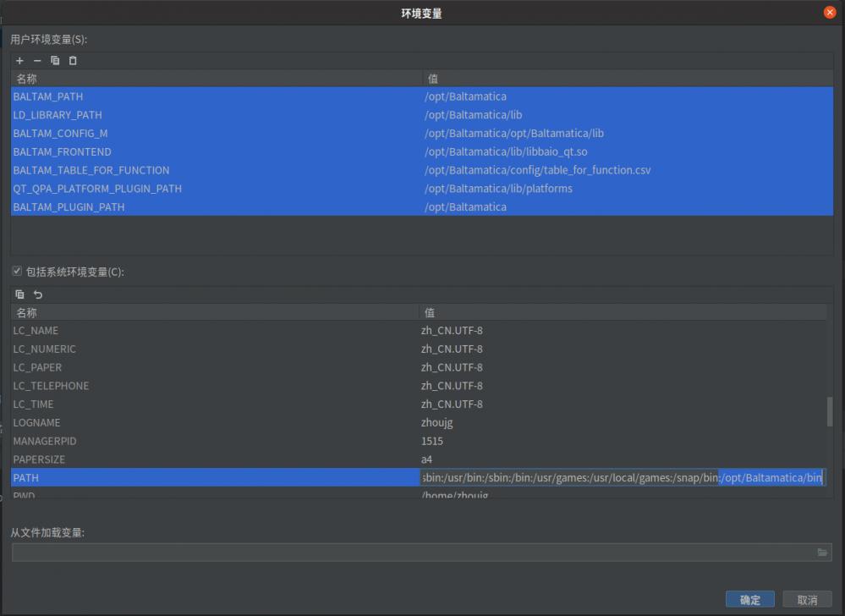
Task: Toggle the 包括系统环境变量 checkbox
Action: 17,272
